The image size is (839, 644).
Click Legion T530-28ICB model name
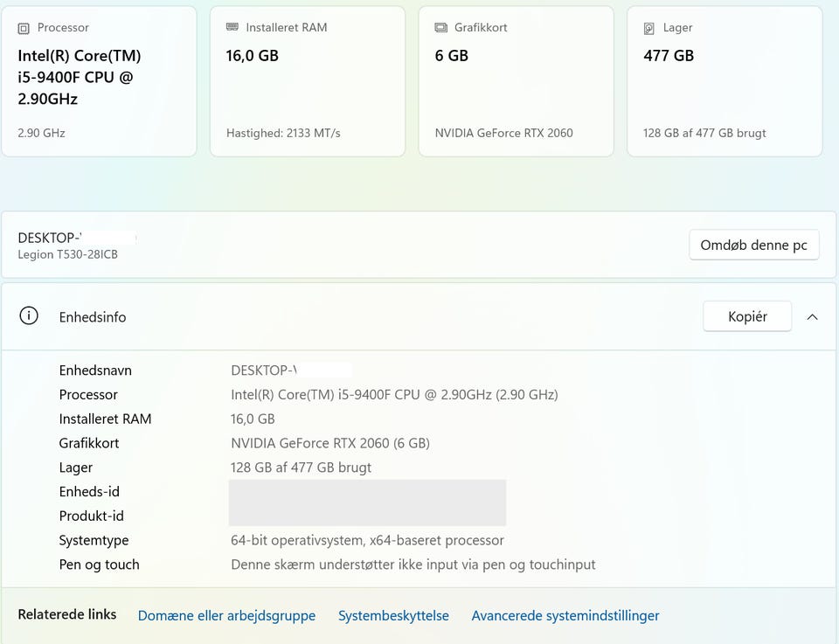coord(68,254)
